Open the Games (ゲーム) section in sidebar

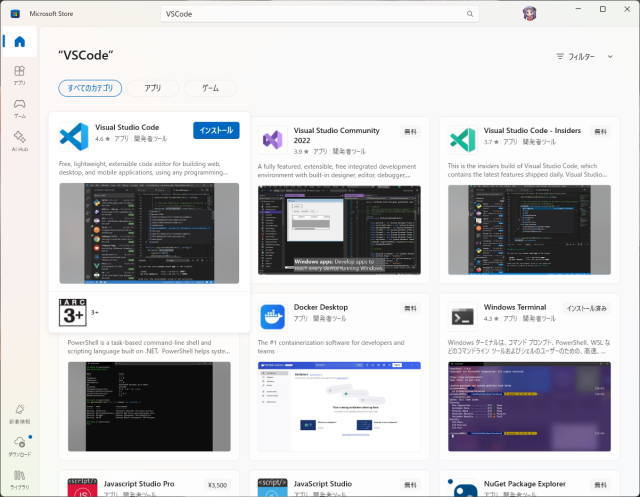pos(20,108)
